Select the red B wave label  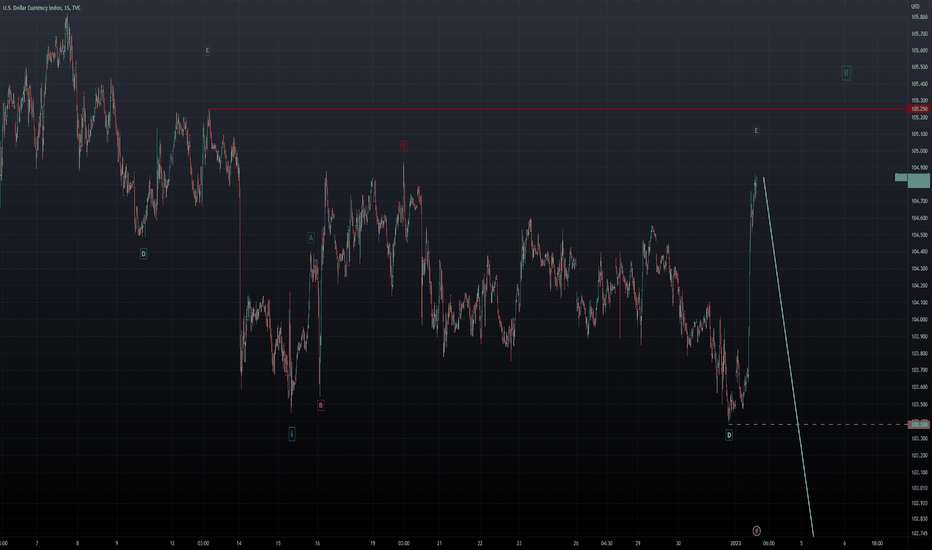(320, 406)
